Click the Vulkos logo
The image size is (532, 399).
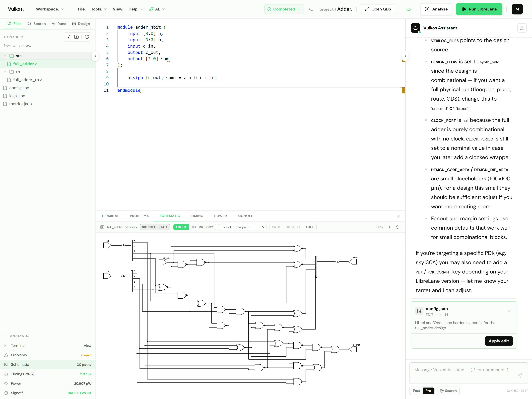pos(16,9)
